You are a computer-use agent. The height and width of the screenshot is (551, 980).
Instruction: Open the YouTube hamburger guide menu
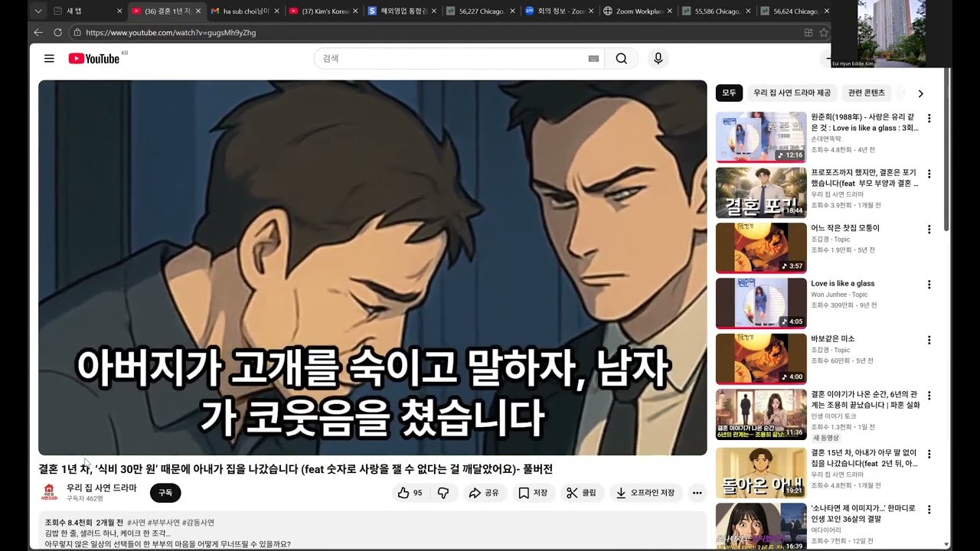(x=49, y=59)
